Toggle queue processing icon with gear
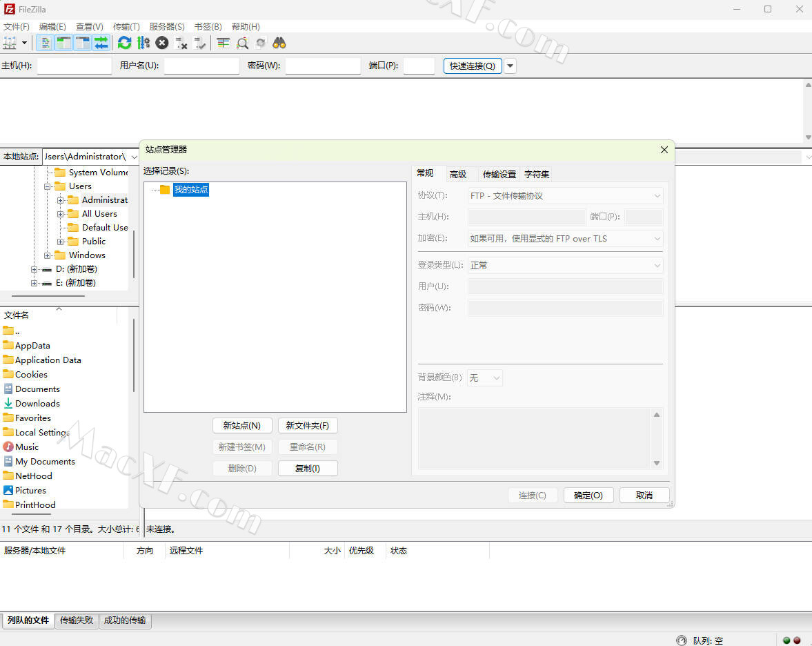This screenshot has height=646, width=812. [143, 43]
